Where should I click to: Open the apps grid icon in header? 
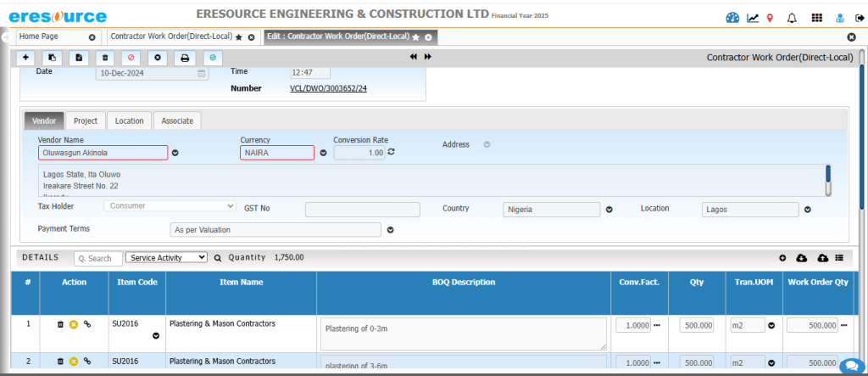coord(816,18)
